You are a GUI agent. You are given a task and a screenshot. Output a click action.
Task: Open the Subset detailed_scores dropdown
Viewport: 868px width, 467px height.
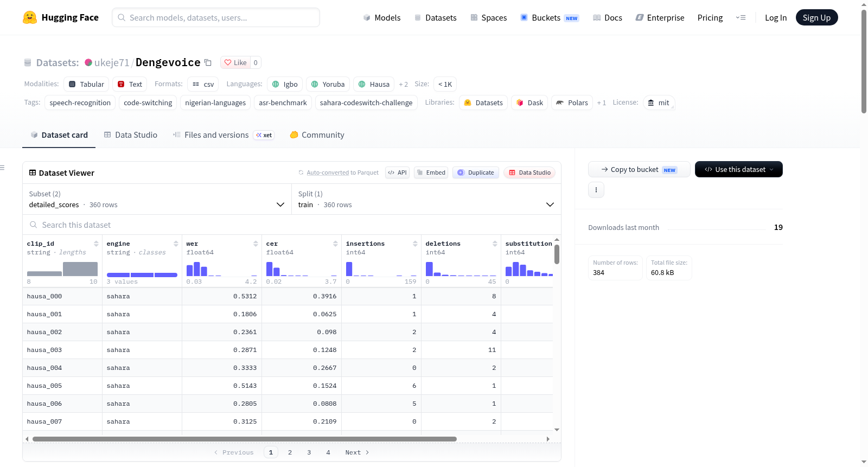pyautogui.click(x=157, y=199)
